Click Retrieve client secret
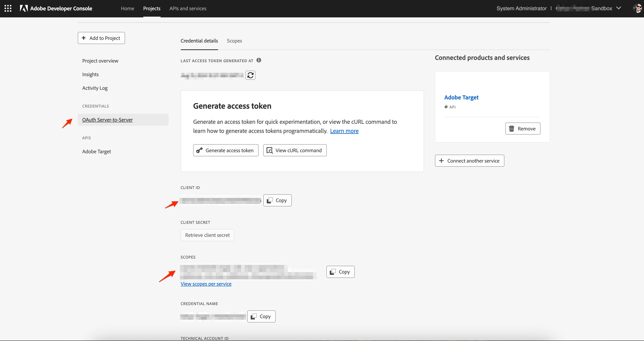Screen dimensions: 644x341 tap(207, 235)
